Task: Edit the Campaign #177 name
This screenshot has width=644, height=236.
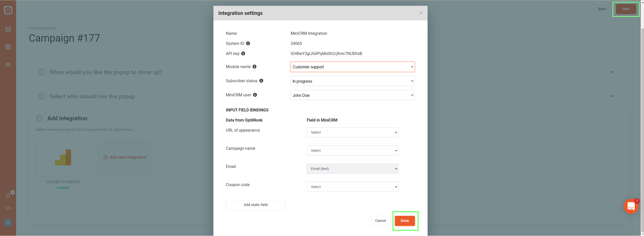Action: [65, 38]
